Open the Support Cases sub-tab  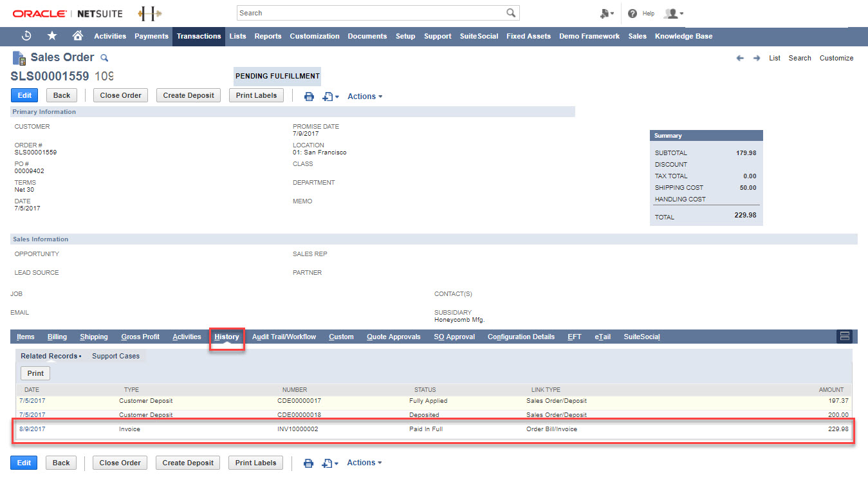[116, 356]
